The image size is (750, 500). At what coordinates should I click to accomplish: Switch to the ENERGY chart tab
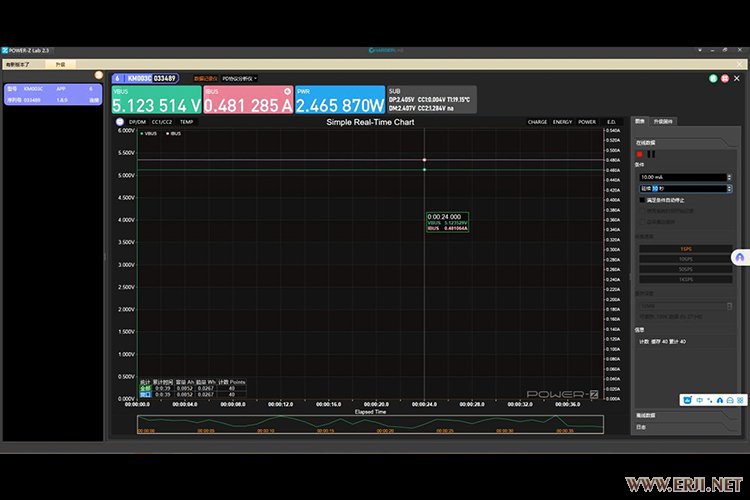tap(563, 122)
